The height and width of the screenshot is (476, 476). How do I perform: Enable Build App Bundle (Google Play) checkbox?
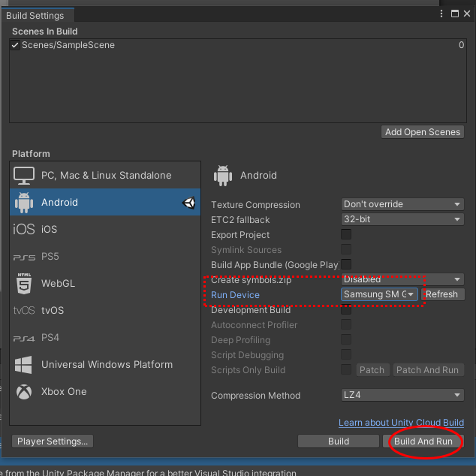click(346, 264)
